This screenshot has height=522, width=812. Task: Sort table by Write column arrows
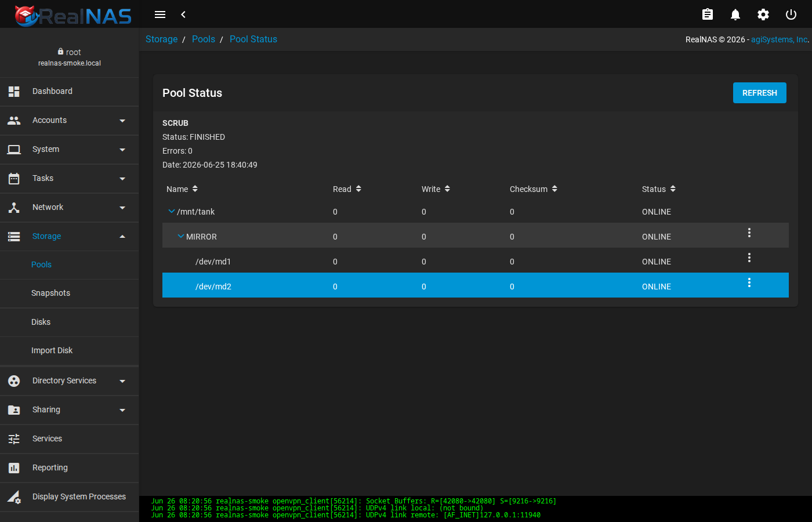pyautogui.click(x=447, y=189)
